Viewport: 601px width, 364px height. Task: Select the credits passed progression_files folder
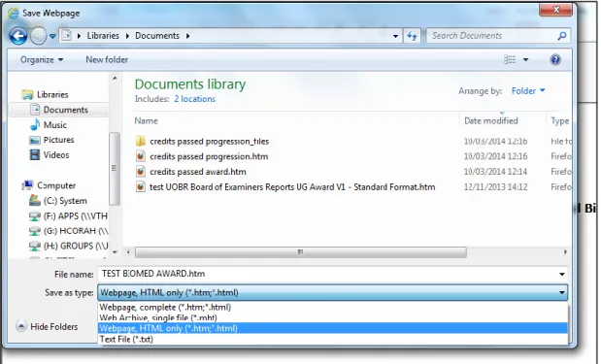[x=210, y=142]
